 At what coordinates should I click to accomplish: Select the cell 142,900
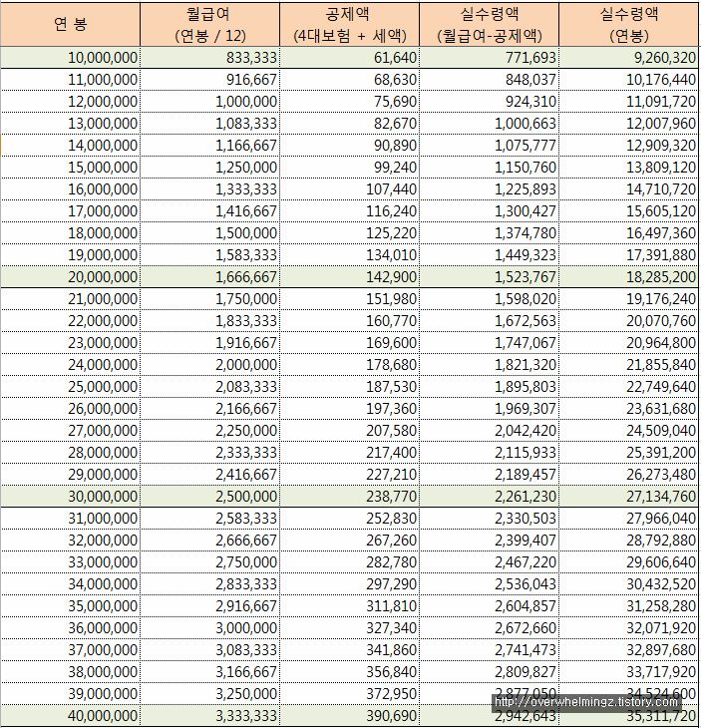click(350, 276)
